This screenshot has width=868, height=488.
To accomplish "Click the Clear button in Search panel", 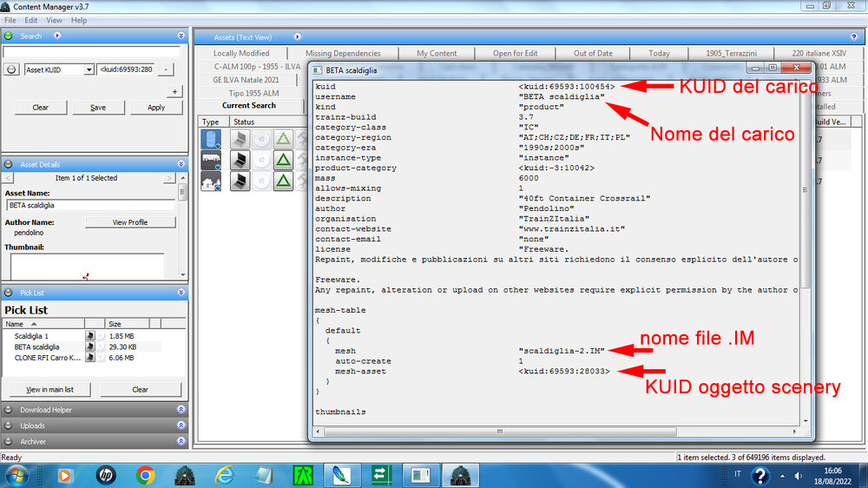I will pos(41,108).
